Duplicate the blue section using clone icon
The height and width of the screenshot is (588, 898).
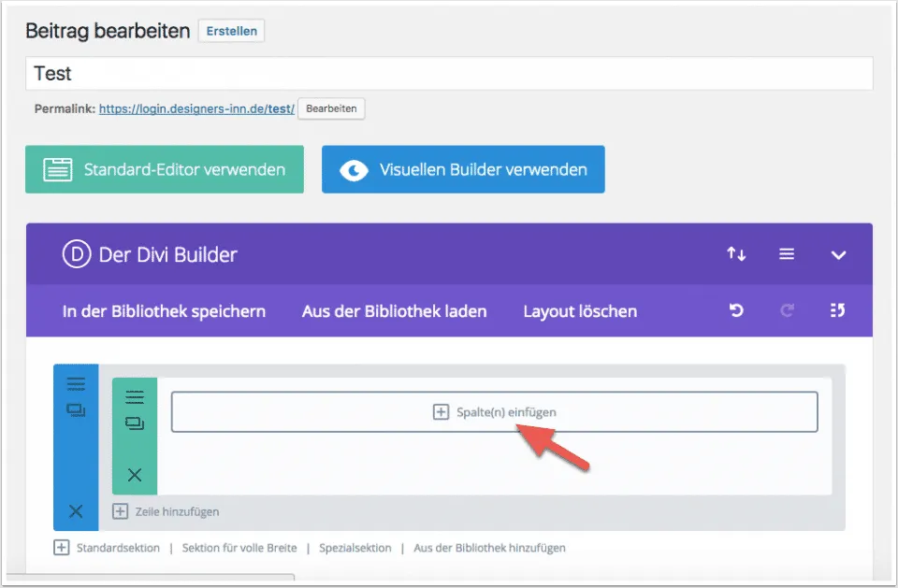point(76,410)
